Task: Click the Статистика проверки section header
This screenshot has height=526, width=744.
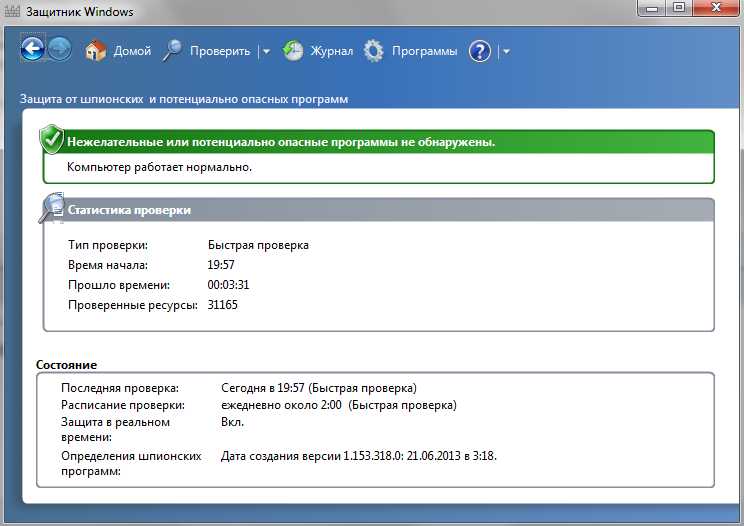Action: [x=129, y=210]
